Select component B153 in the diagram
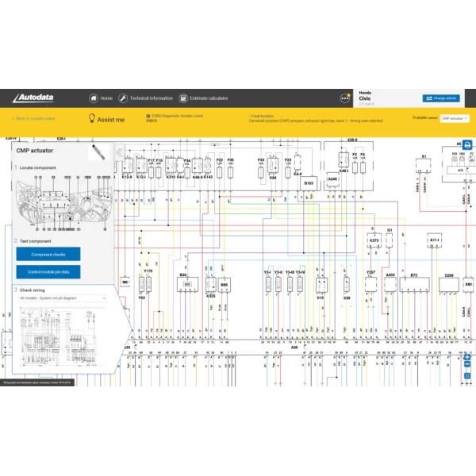 (309, 183)
